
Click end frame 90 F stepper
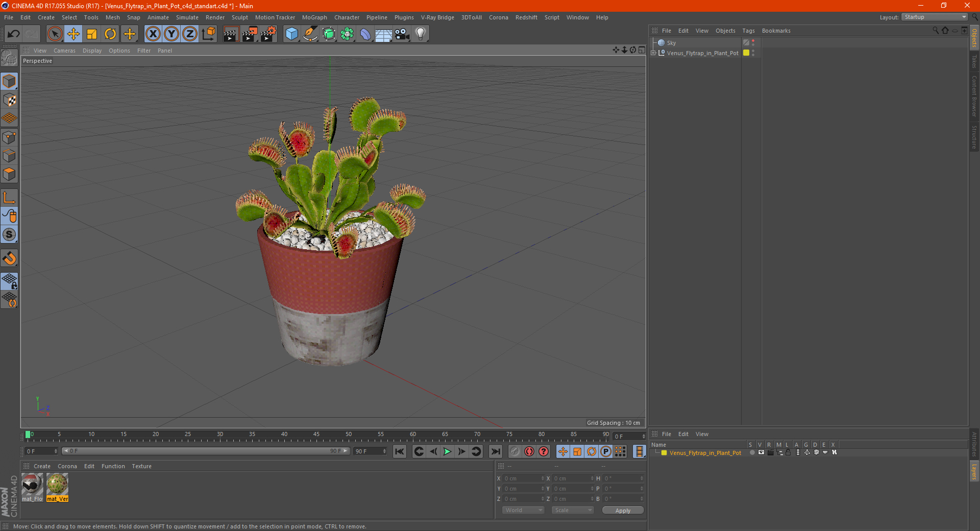385,451
